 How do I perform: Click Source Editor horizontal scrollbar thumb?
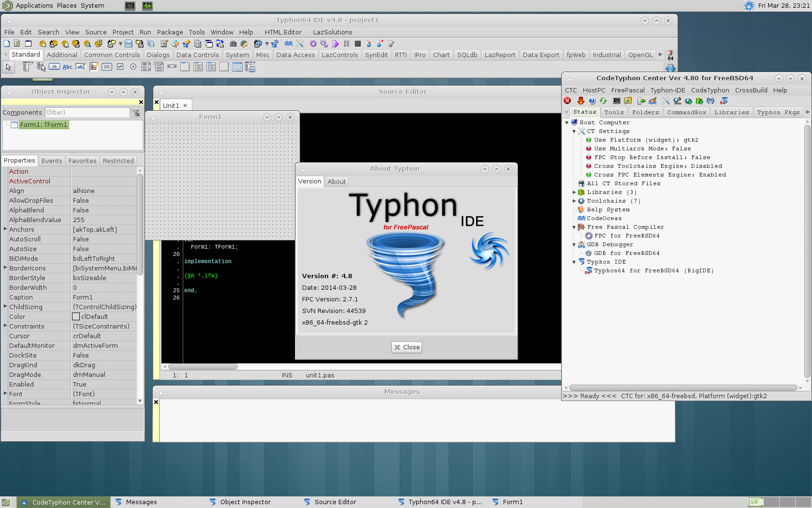pyautogui.click(x=203, y=366)
